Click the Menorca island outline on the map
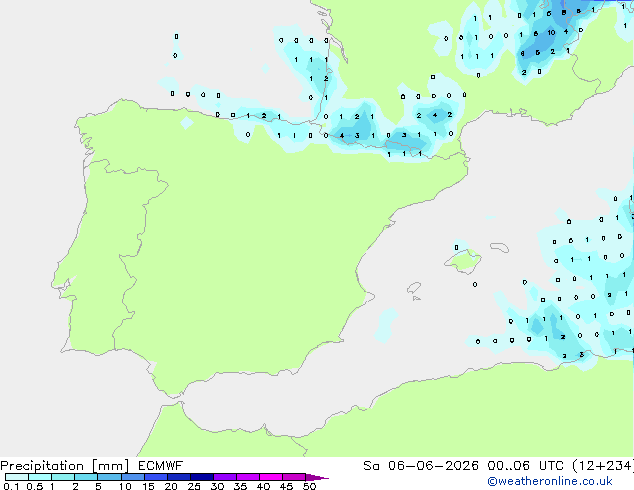The height and width of the screenshot is (490, 634). tap(499, 247)
